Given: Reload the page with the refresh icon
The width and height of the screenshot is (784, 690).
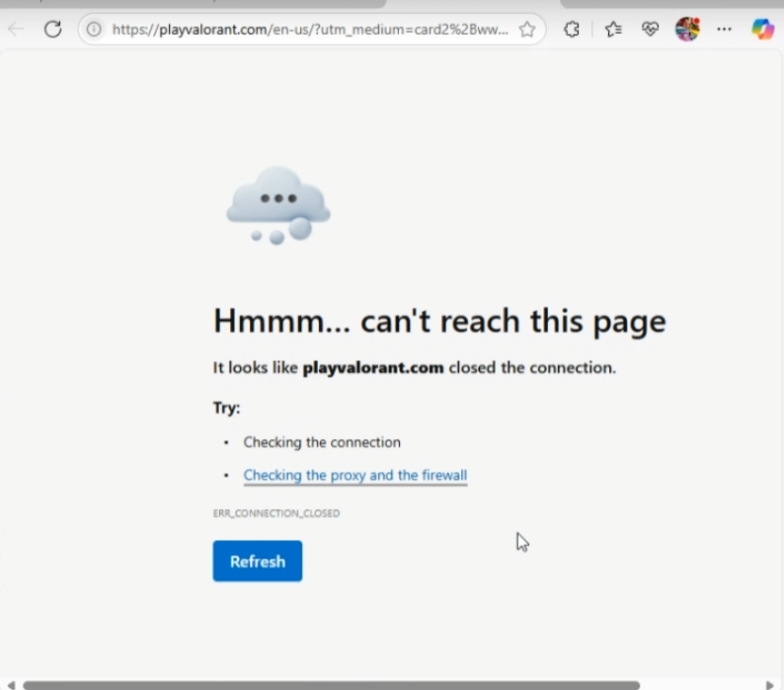Looking at the screenshot, I should (52, 29).
